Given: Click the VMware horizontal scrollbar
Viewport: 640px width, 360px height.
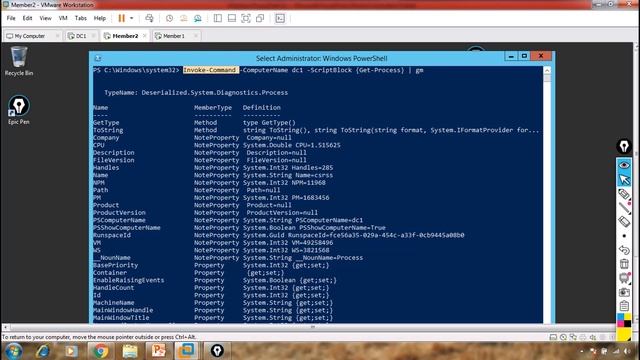Looking at the screenshot, I should pos(312,327).
